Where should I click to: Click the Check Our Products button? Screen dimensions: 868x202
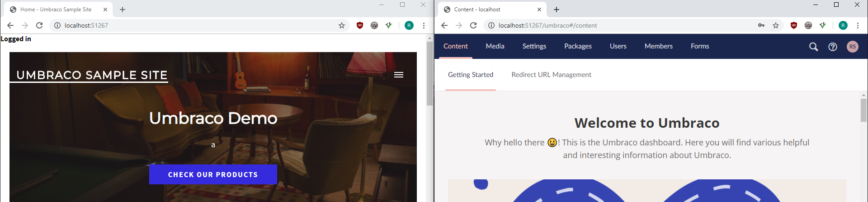[x=213, y=174]
